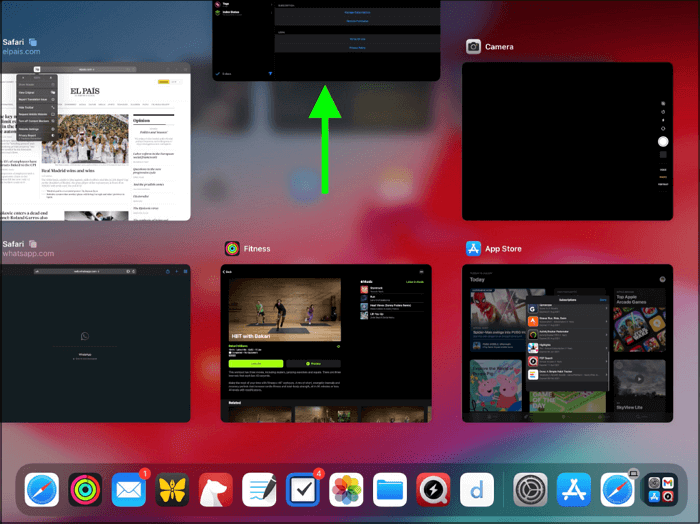Tap the Camera app icon above its card
Screen dimensions: 700x524
[473, 47]
